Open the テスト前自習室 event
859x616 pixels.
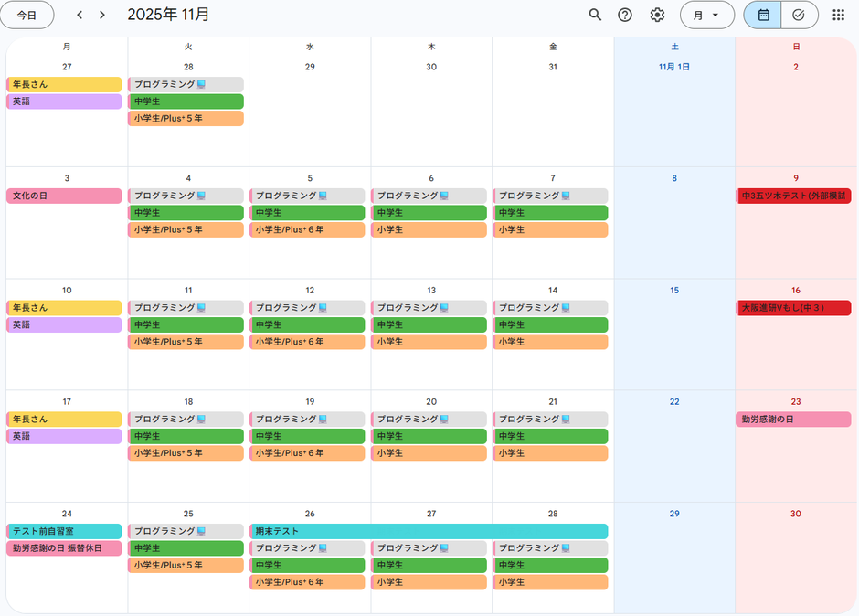[x=64, y=532]
